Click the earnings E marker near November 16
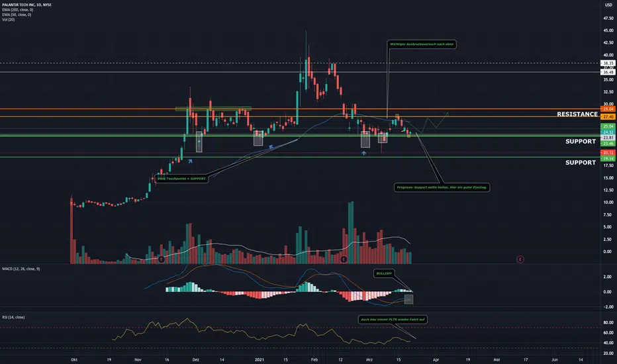This screenshot has height=364, width=617. [162, 259]
